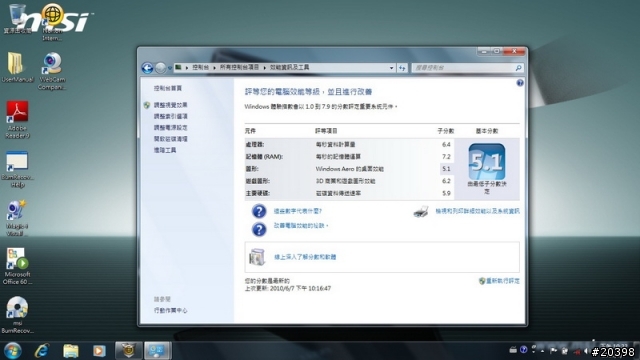This screenshot has height=360, width=640.
Task: Click the control panel icon in address bar
Action: (178, 67)
